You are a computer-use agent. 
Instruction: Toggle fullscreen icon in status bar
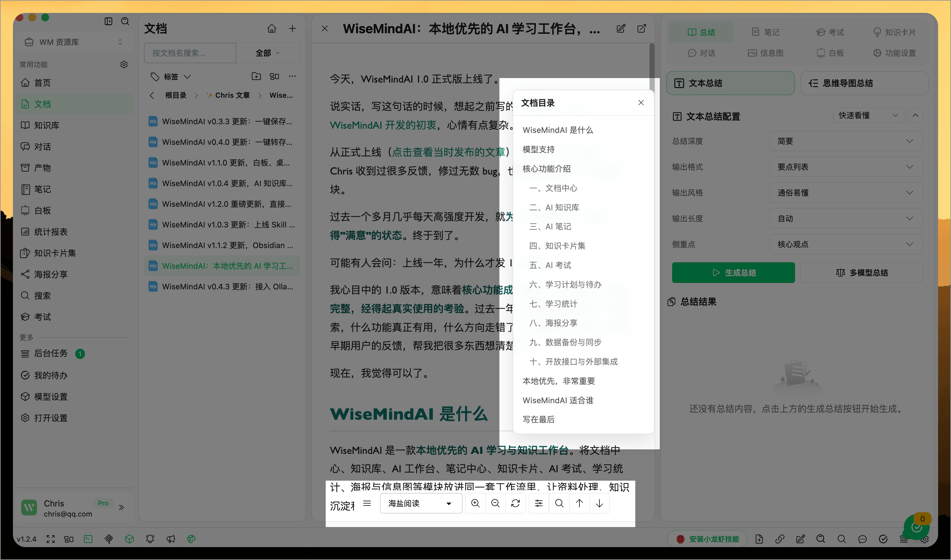[x=51, y=539]
